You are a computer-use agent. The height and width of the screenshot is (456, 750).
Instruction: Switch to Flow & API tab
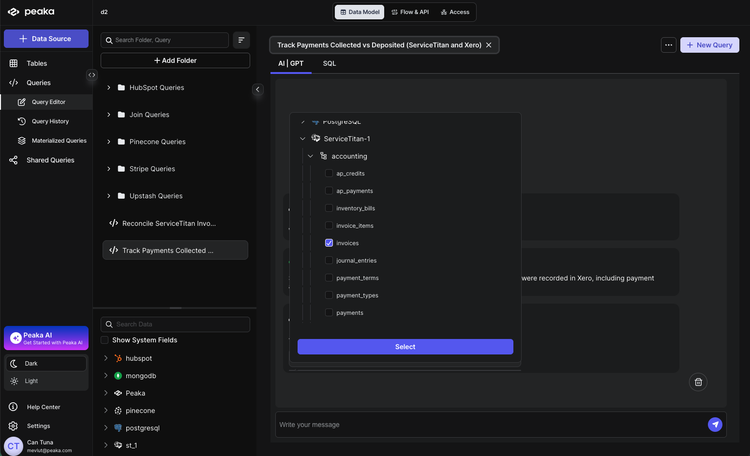(410, 12)
